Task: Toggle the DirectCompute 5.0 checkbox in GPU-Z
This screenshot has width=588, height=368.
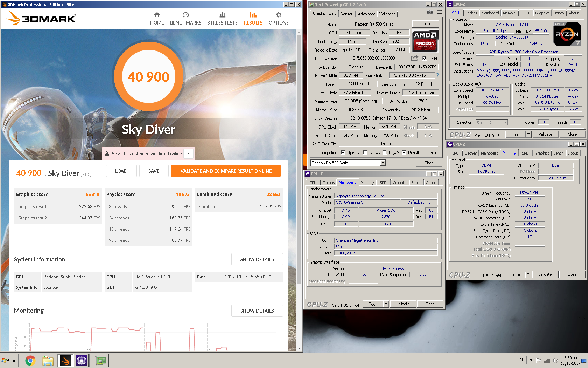Action: pos(404,152)
